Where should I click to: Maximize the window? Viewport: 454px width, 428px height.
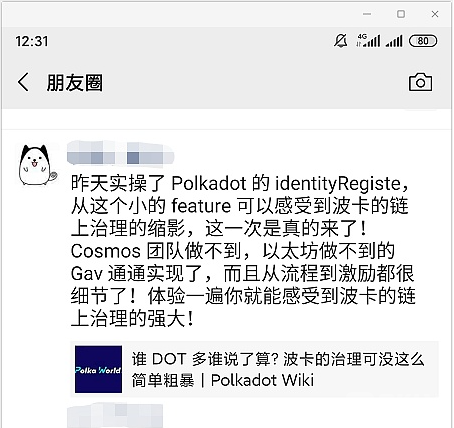pos(401,14)
